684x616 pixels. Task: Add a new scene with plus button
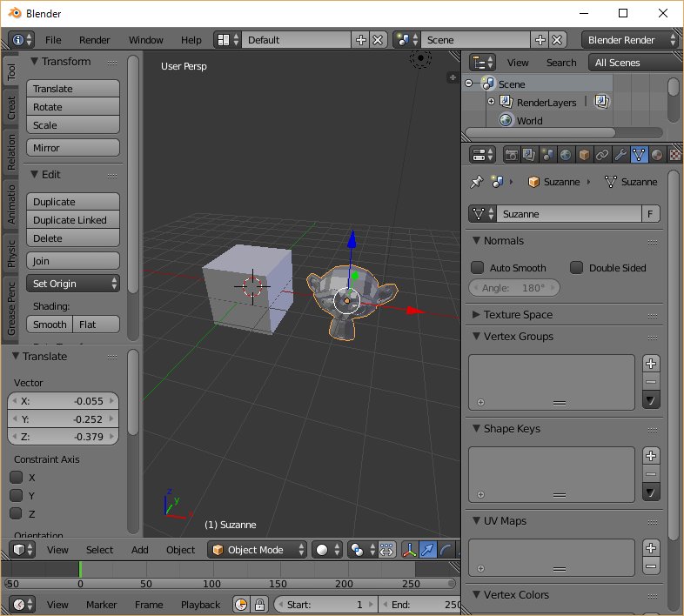tap(540, 40)
